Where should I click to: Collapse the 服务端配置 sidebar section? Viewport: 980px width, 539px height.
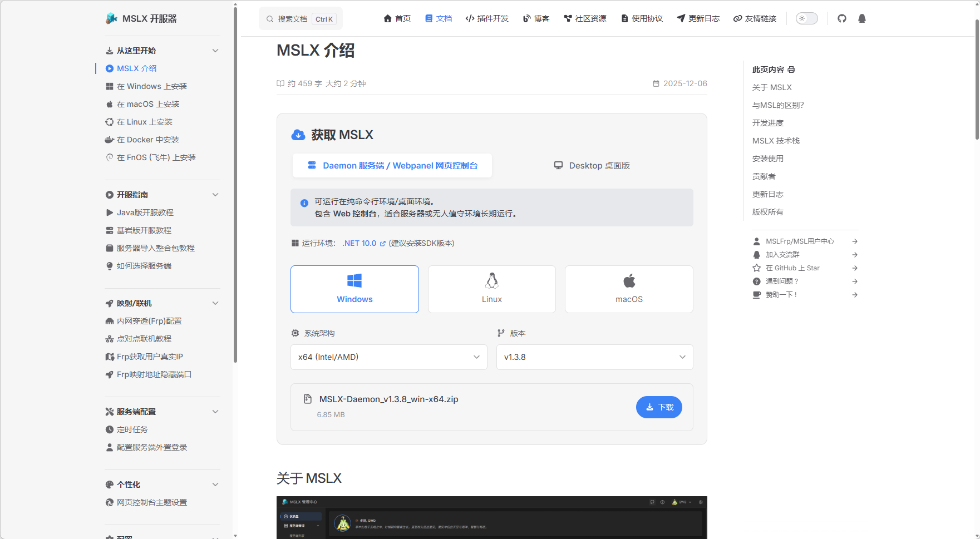215,412
